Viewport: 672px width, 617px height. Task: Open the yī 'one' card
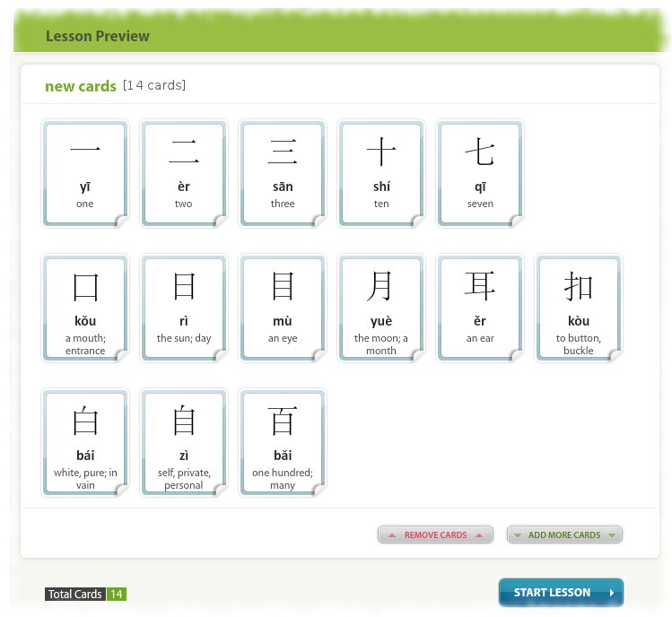coord(85,174)
